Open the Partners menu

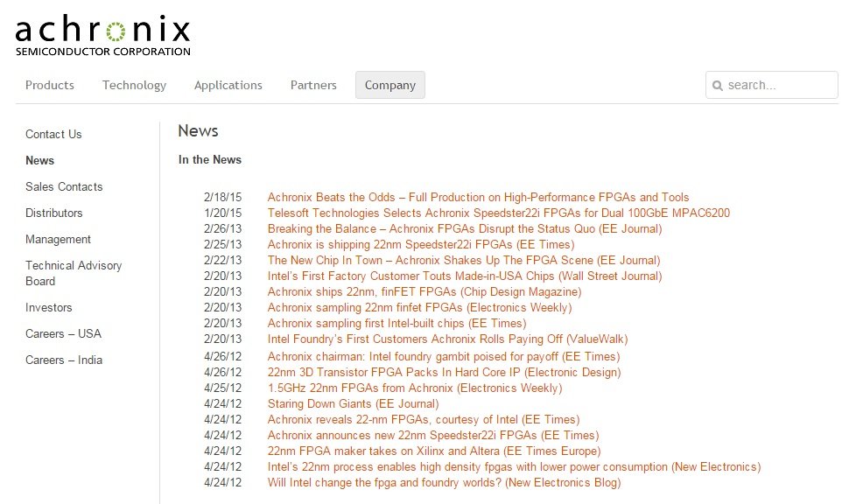click(x=313, y=85)
